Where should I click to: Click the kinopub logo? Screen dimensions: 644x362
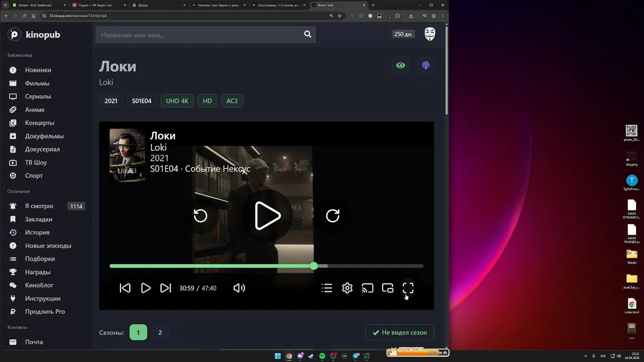click(x=34, y=35)
